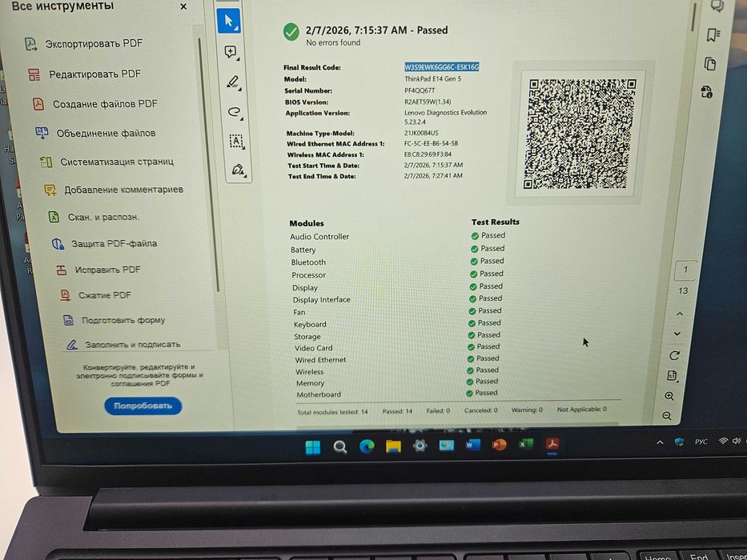Click the model text ThinkPad E14 Gen 5
747x560 pixels.
(x=433, y=78)
